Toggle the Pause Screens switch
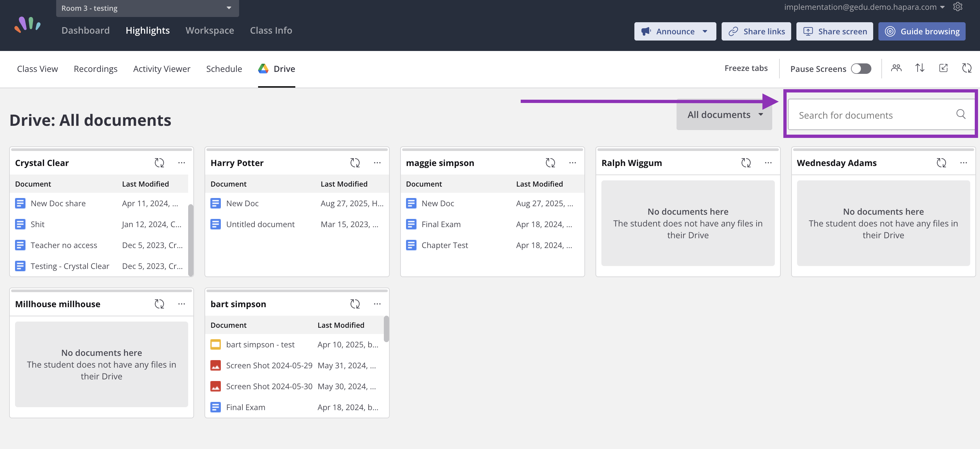The height and width of the screenshot is (449, 980). (861, 69)
